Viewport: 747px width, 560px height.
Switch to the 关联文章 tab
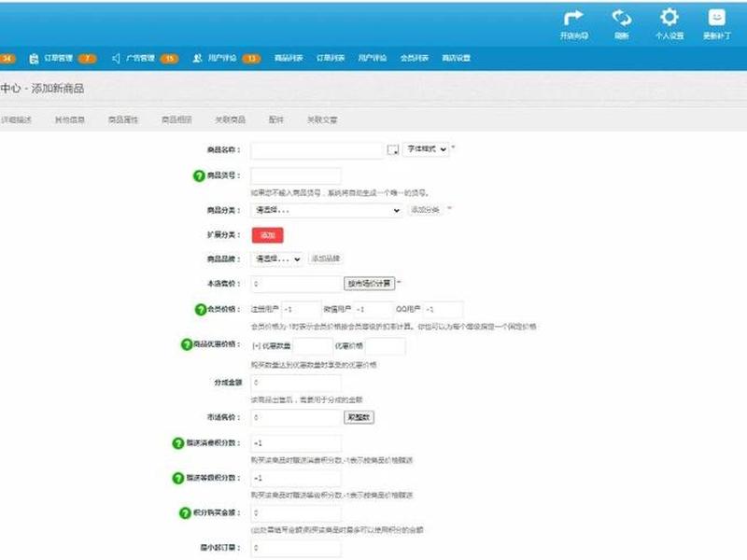pos(322,120)
